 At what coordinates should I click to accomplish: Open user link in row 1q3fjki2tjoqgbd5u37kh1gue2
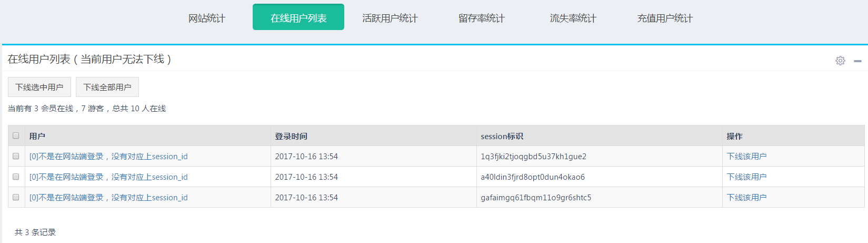[108, 157]
